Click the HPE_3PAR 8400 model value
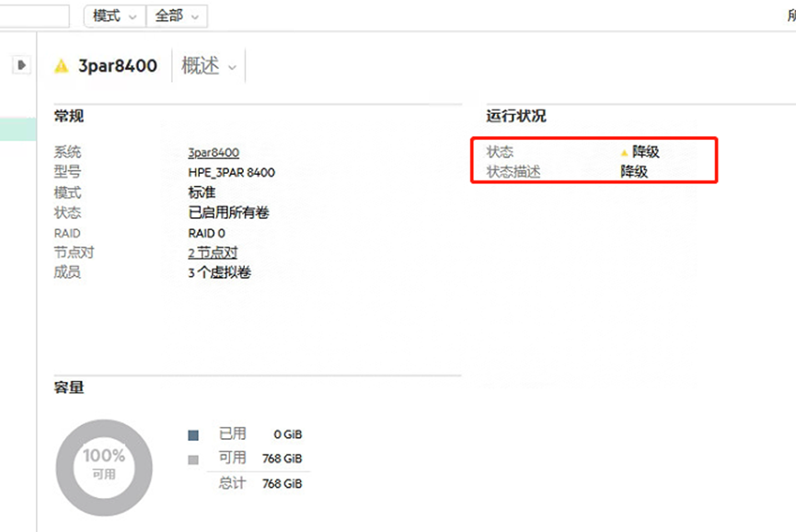This screenshot has height=532, width=796. coord(232,173)
